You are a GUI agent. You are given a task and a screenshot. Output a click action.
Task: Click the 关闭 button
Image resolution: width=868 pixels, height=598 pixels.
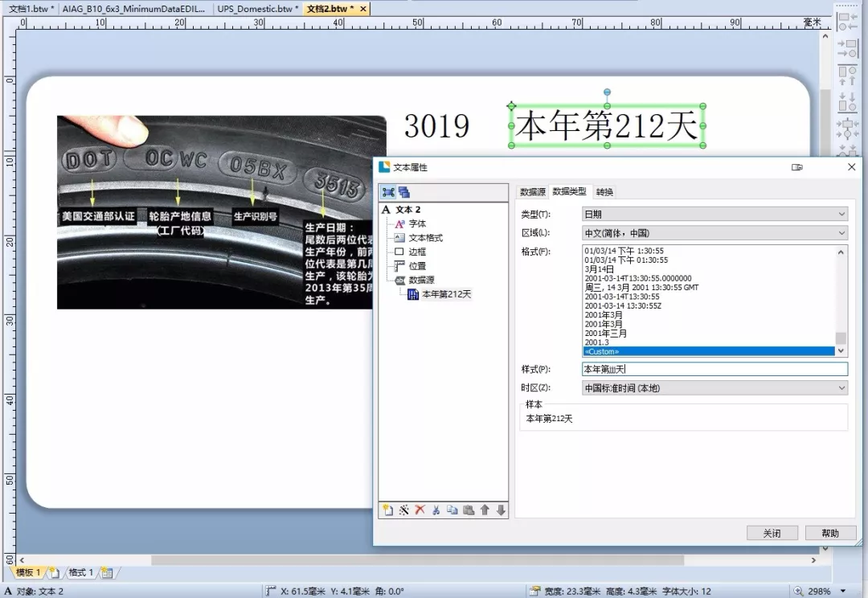[x=772, y=533]
